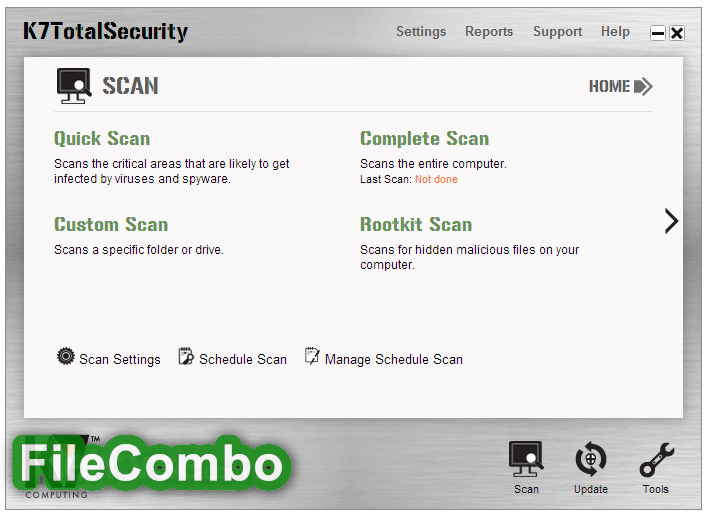Click 'Scans a specific folder or drive.' text
This screenshot has height=515, width=706.
tap(139, 250)
